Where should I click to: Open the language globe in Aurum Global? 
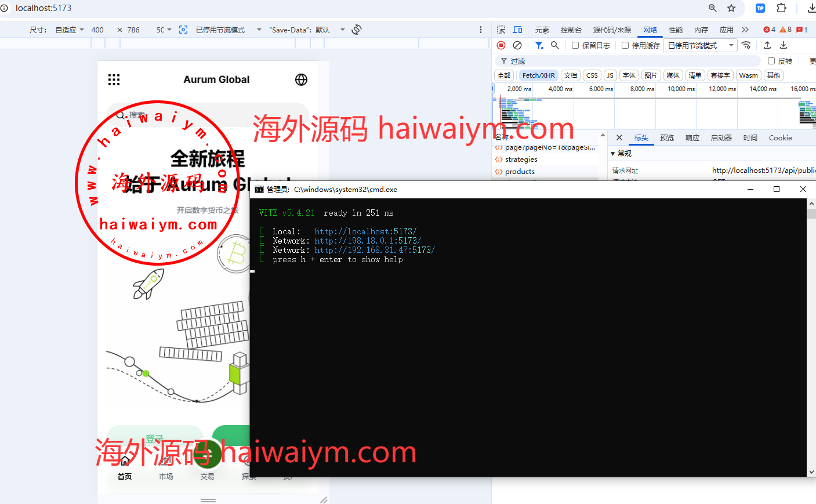click(301, 80)
